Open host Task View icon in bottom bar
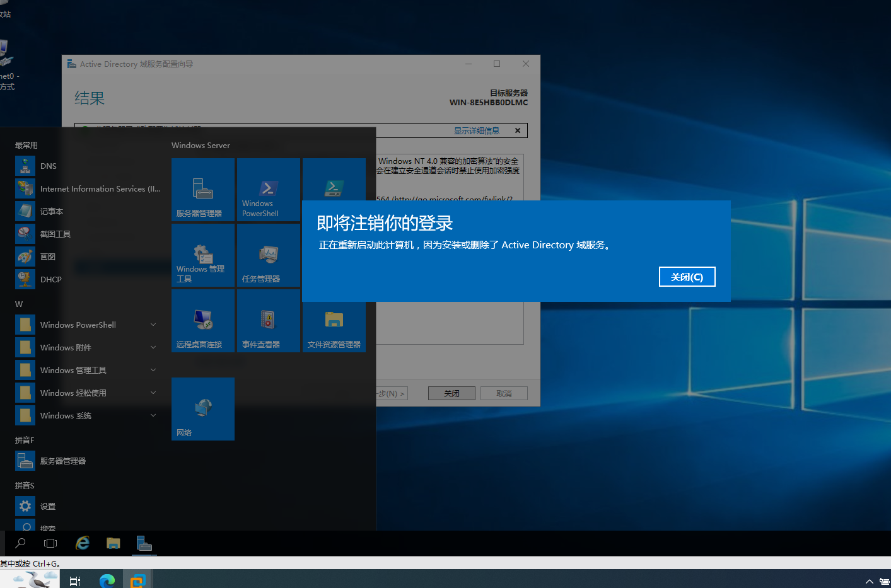891x588 pixels. pos(75,580)
